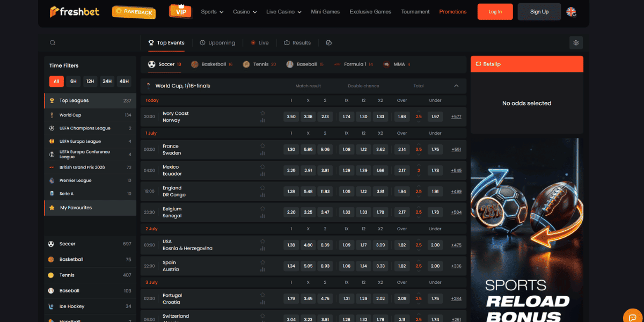Screen dimensions: 644x322
Task: Click UEFA Europa League icon
Action: (x=52, y=141)
